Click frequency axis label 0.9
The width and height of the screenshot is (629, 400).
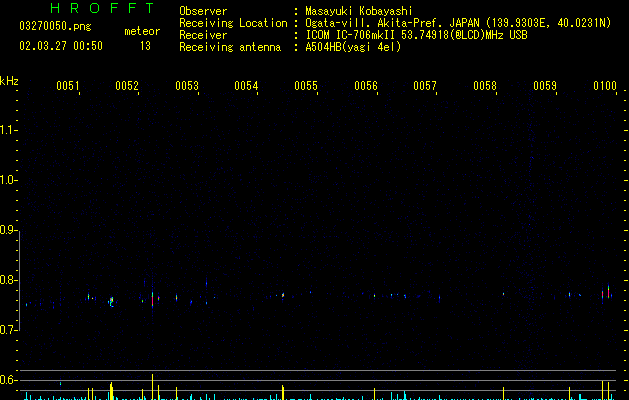[x=8, y=230]
